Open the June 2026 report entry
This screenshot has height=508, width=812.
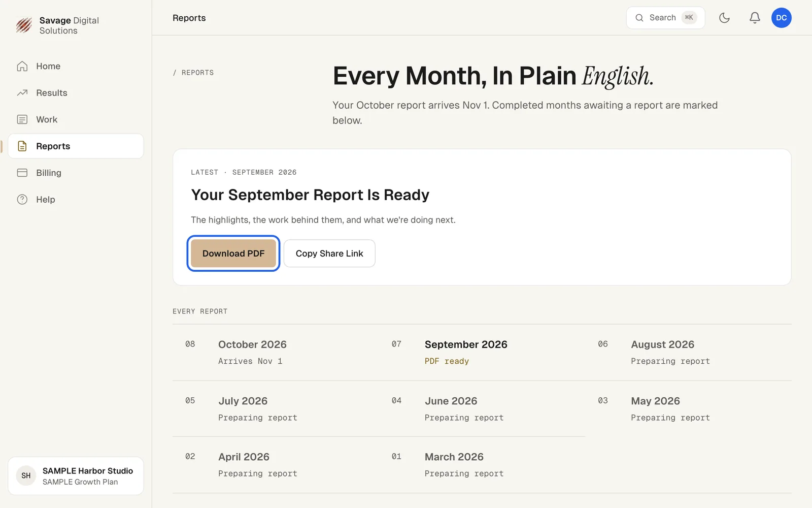point(482,409)
